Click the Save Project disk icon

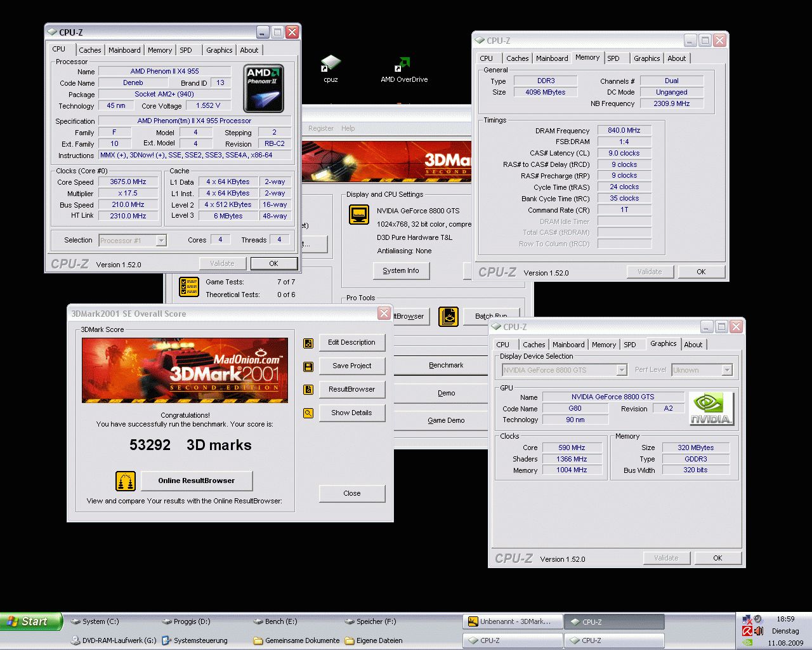(x=308, y=366)
